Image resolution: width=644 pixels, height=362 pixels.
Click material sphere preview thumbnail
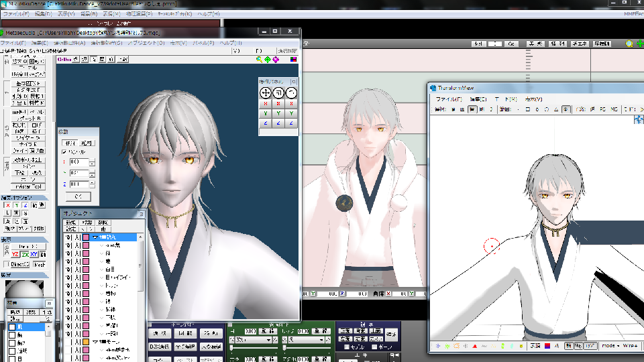24,290
